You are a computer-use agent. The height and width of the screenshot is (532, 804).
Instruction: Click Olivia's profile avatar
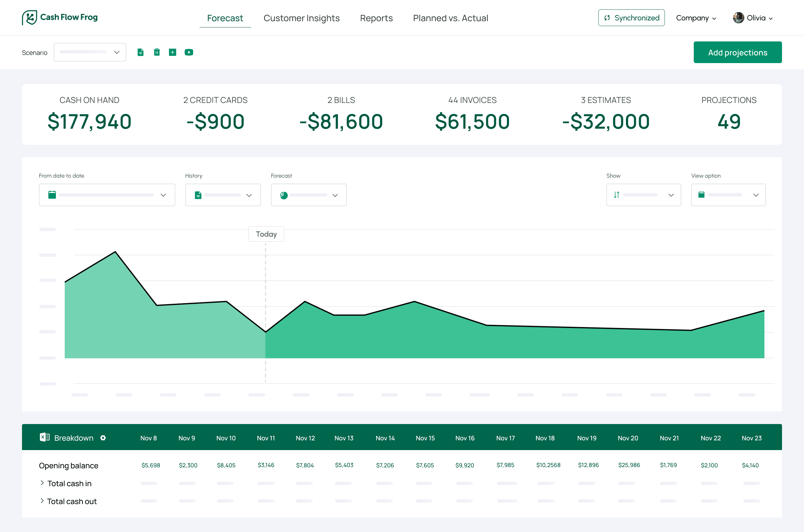738,18
